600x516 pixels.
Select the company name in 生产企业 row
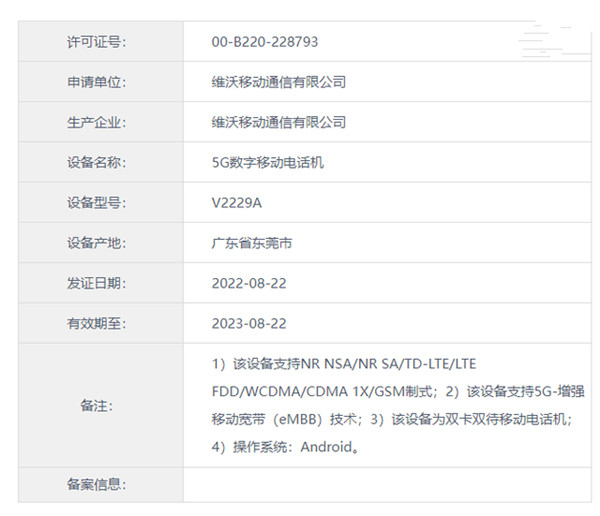[x=278, y=122]
